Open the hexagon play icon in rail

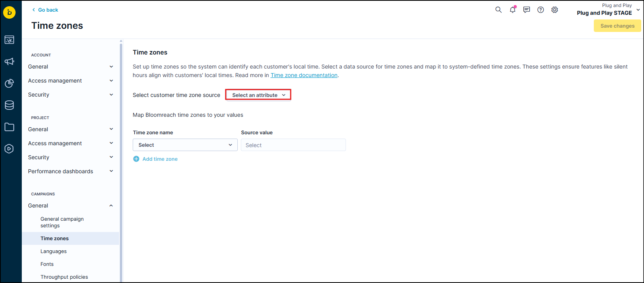pos(9,149)
